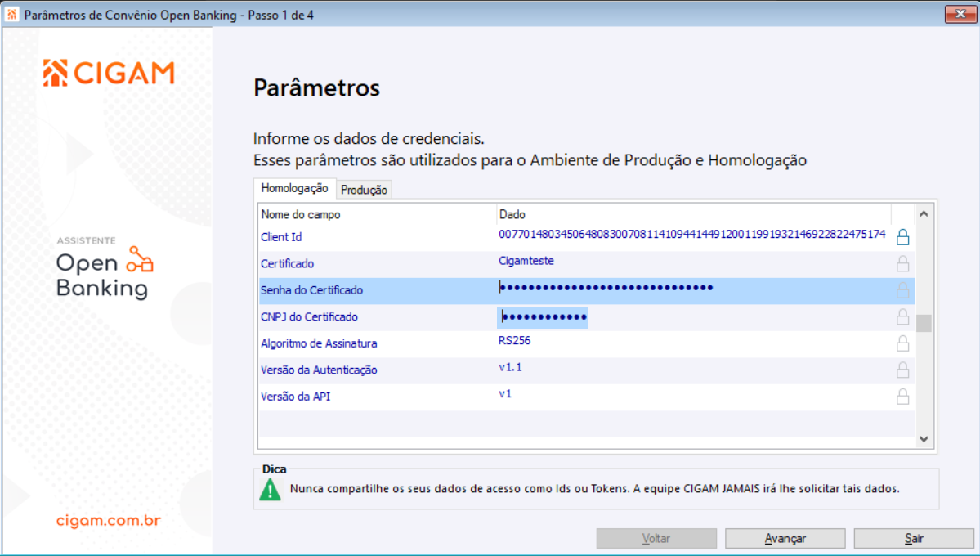This screenshot has width=980, height=556.
Task: Select the Client Id field name
Action: click(281, 237)
